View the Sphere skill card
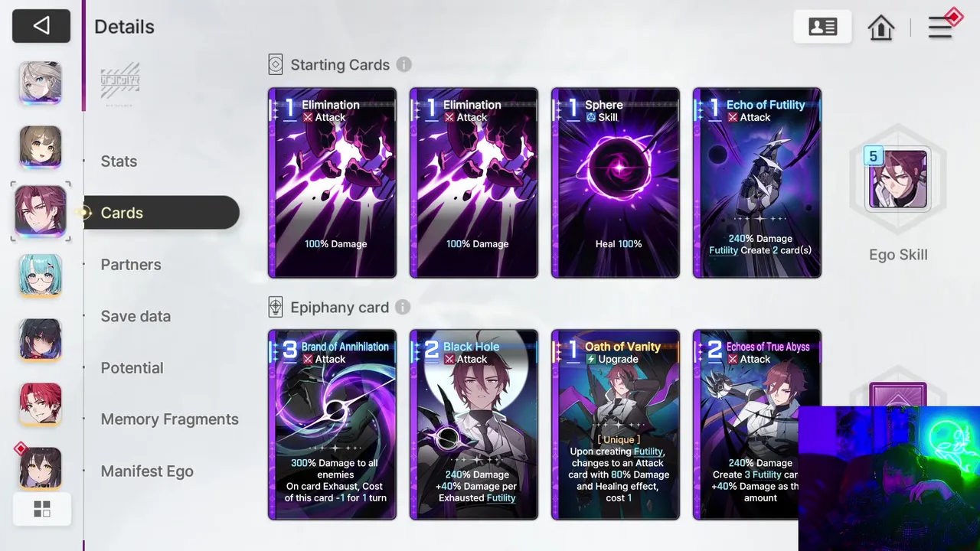This screenshot has height=551, width=980. click(x=615, y=183)
